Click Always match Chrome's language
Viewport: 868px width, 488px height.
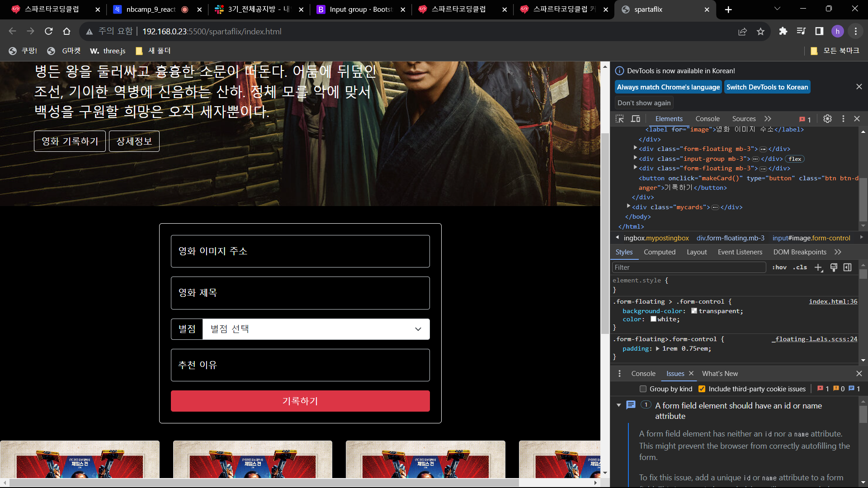(x=668, y=87)
